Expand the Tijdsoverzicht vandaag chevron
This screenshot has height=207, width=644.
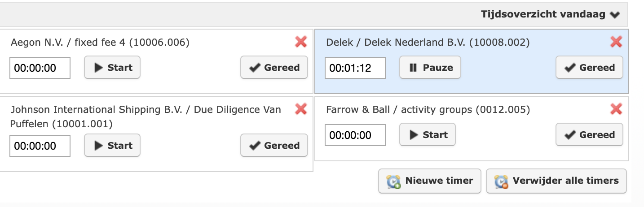tap(615, 15)
